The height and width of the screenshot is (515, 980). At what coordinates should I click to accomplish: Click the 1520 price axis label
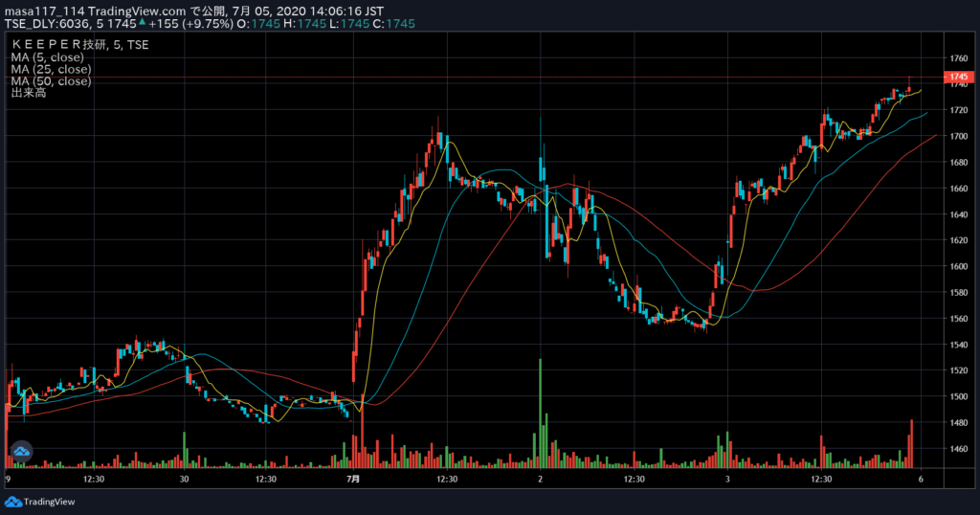coord(959,370)
